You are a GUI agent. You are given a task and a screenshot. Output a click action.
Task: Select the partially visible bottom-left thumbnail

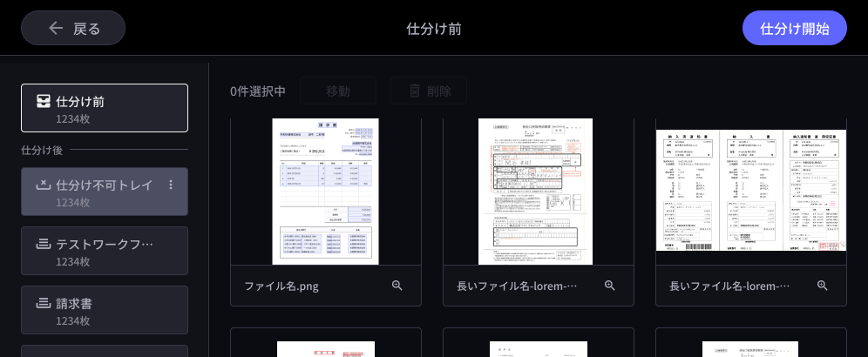(x=326, y=348)
